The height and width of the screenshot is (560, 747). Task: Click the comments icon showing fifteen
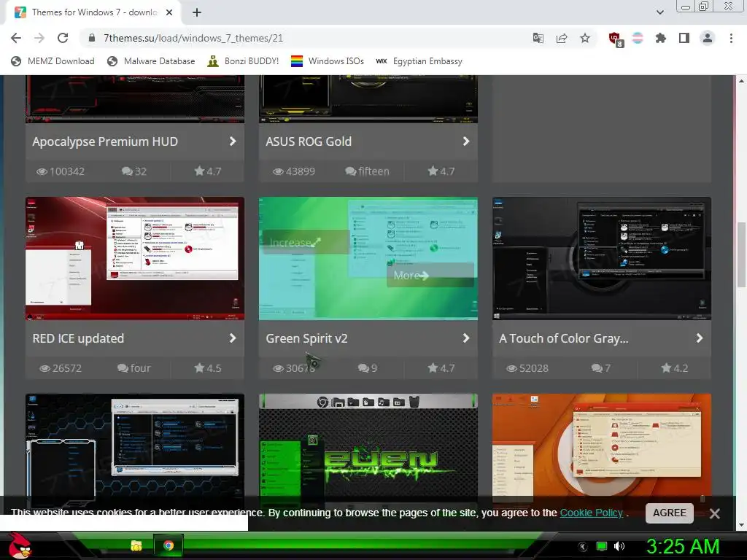pos(351,171)
